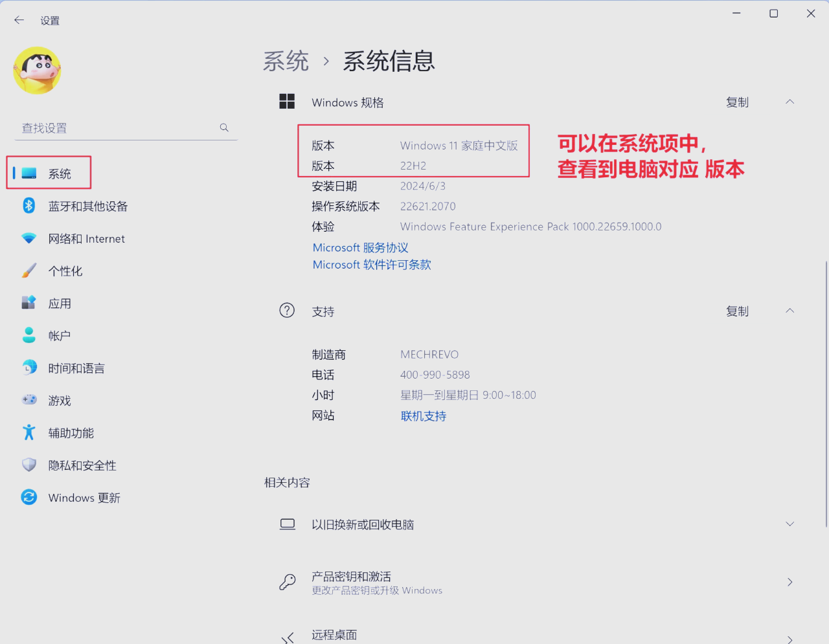Click the search settings input field
829x644 pixels.
click(x=126, y=128)
